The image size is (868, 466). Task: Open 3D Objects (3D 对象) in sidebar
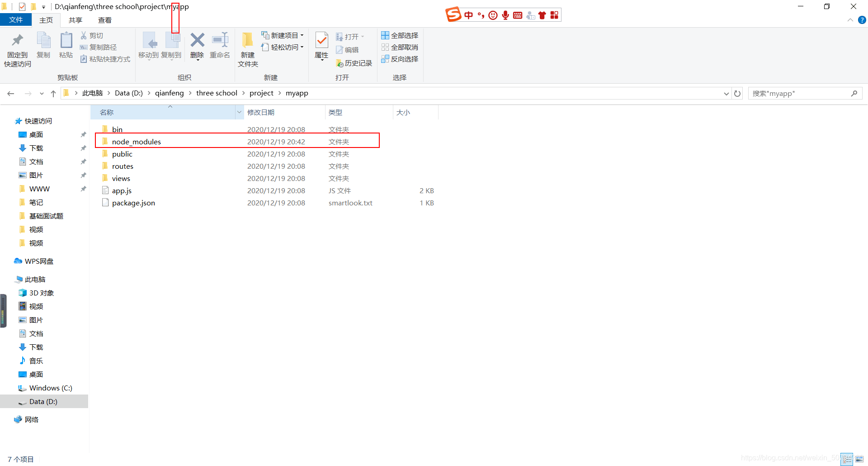click(x=41, y=293)
